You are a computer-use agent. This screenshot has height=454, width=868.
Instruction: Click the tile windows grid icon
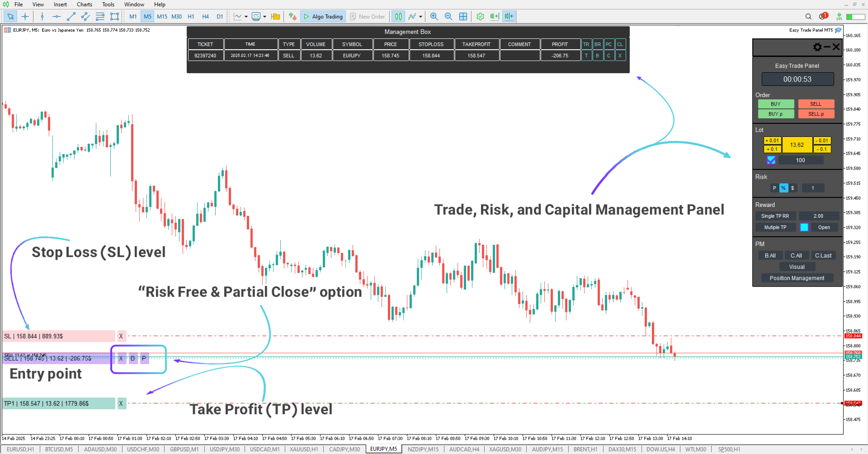pos(463,17)
